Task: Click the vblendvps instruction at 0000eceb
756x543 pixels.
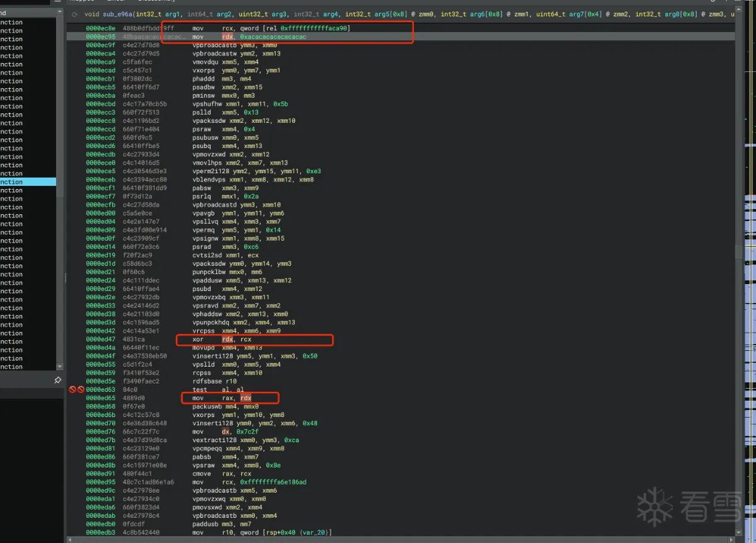Action: [253, 180]
